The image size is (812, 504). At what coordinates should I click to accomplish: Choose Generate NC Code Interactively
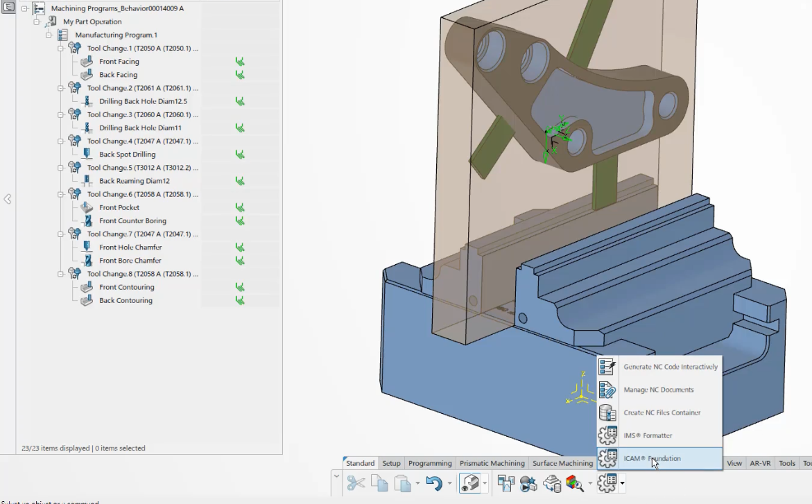(x=670, y=367)
